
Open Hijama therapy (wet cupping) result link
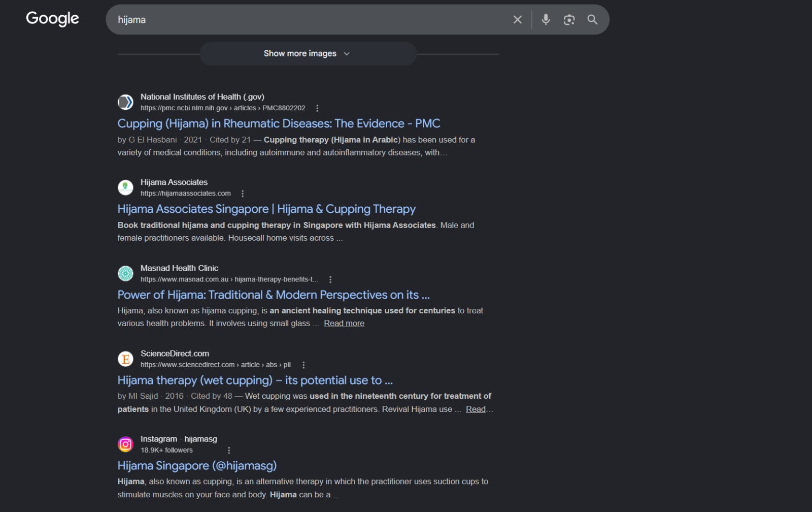255,380
